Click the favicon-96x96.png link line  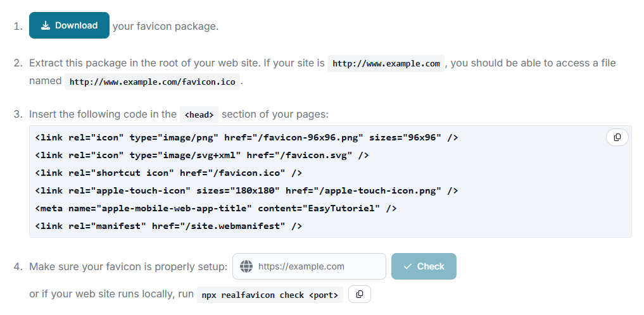coord(246,137)
